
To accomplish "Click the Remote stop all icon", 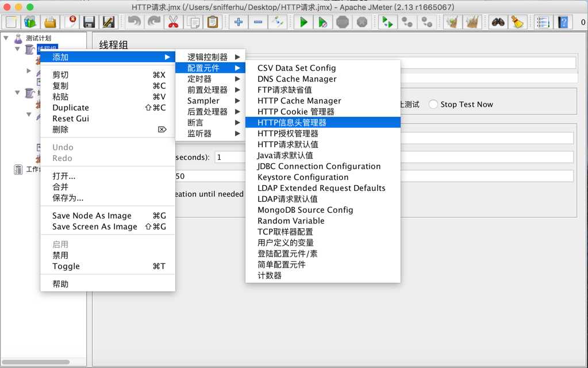I will pos(408,22).
